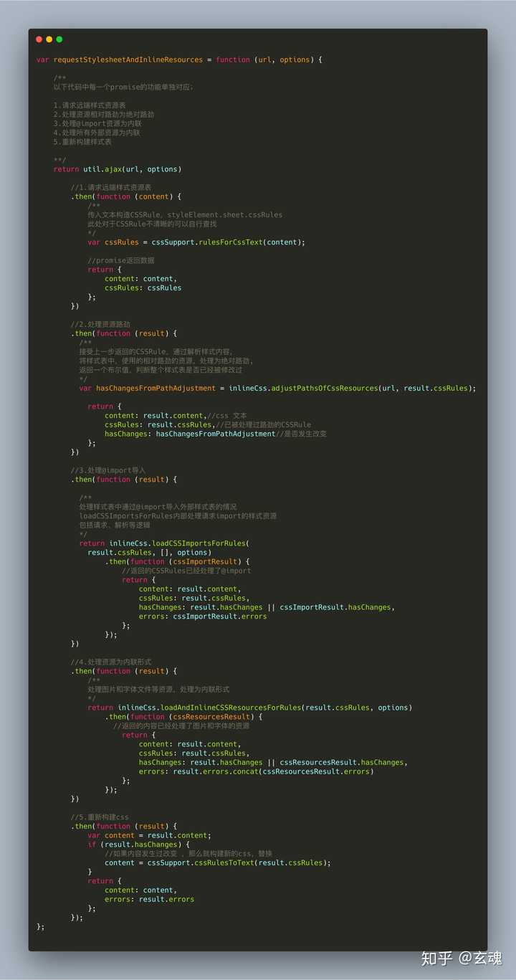This screenshot has width=516, height=980.
Task: Click the red close dot
Action: [39, 39]
